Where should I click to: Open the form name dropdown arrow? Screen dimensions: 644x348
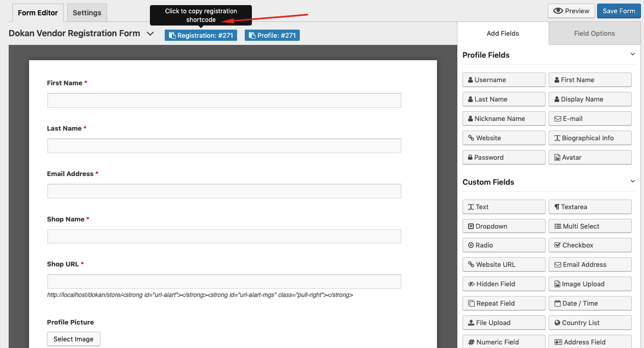click(150, 34)
